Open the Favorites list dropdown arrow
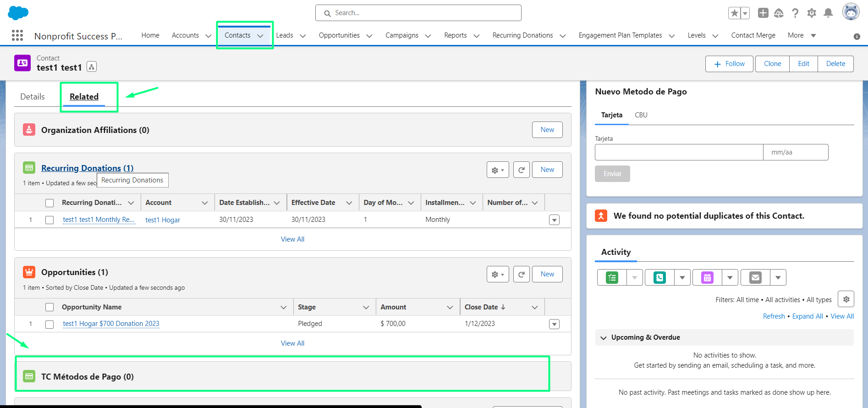 745,13
